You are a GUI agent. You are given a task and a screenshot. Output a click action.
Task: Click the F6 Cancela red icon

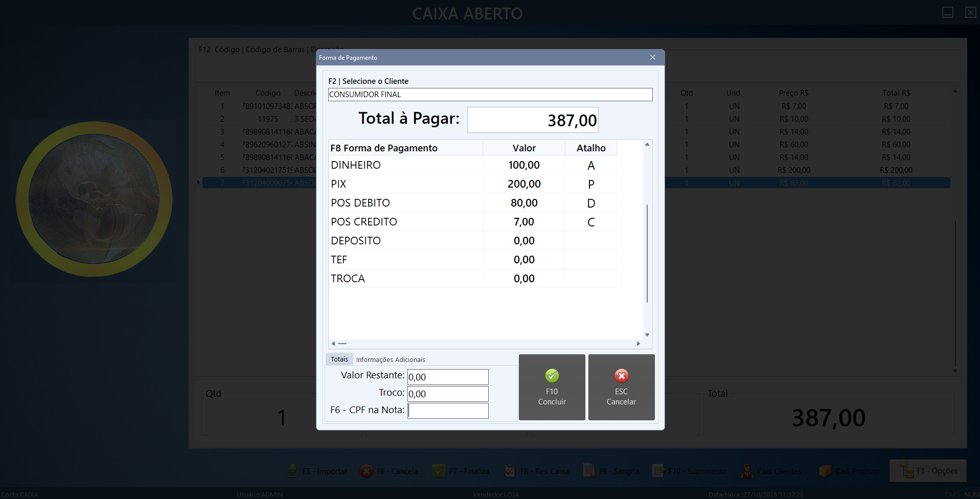367,471
